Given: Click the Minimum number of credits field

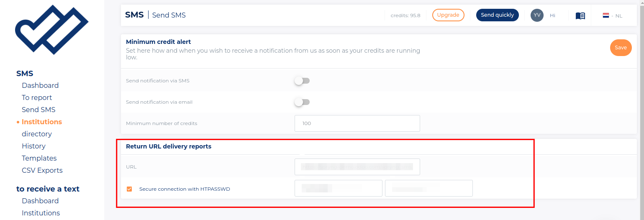Looking at the screenshot, I should (x=357, y=123).
